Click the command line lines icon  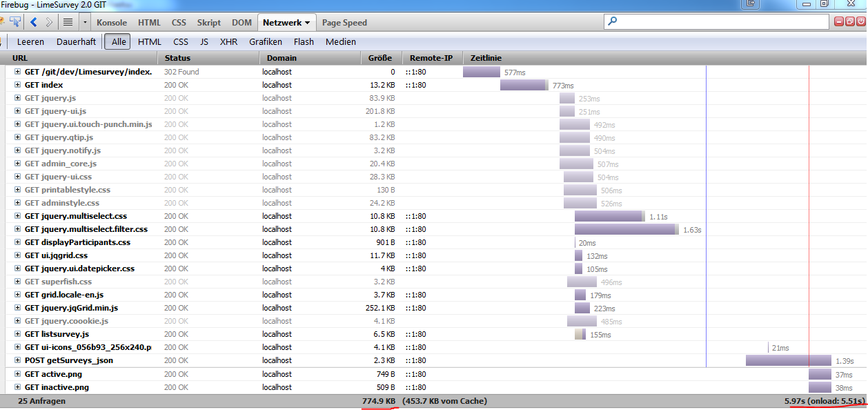point(68,22)
